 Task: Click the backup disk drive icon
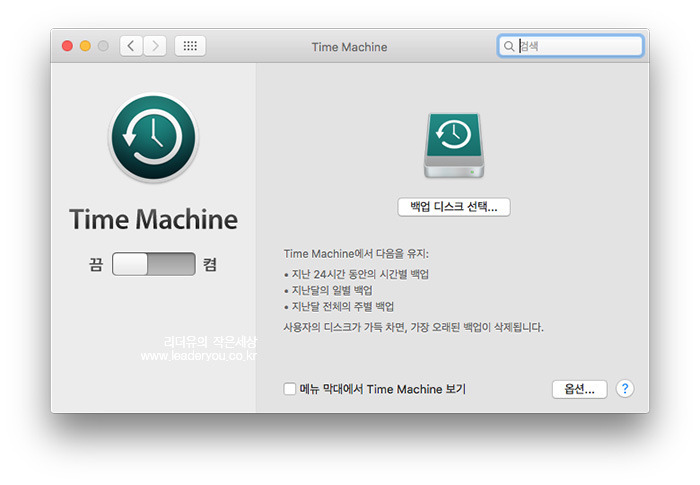point(454,146)
